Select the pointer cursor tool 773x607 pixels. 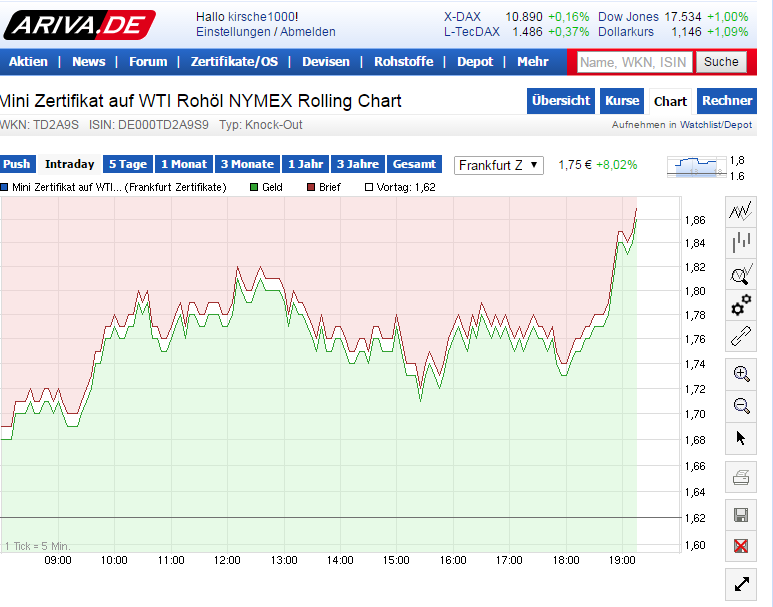coord(740,438)
